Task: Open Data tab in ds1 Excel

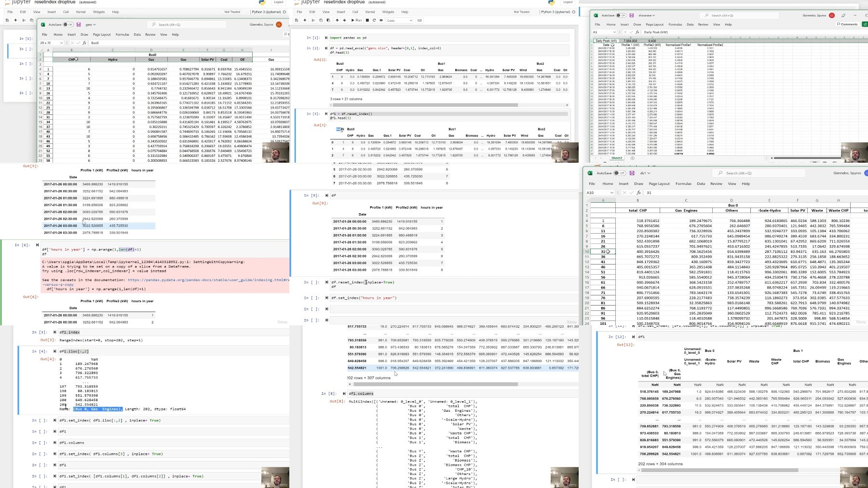Action: 701,183
